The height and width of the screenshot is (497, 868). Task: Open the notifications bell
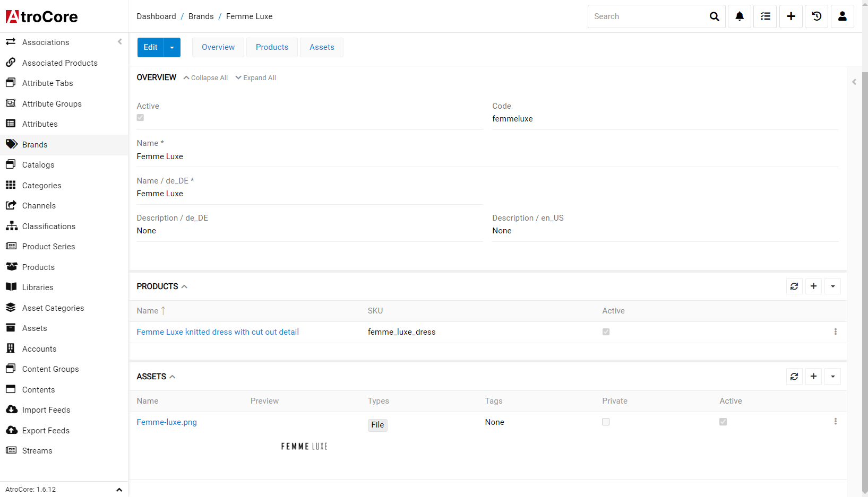tap(739, 16)
